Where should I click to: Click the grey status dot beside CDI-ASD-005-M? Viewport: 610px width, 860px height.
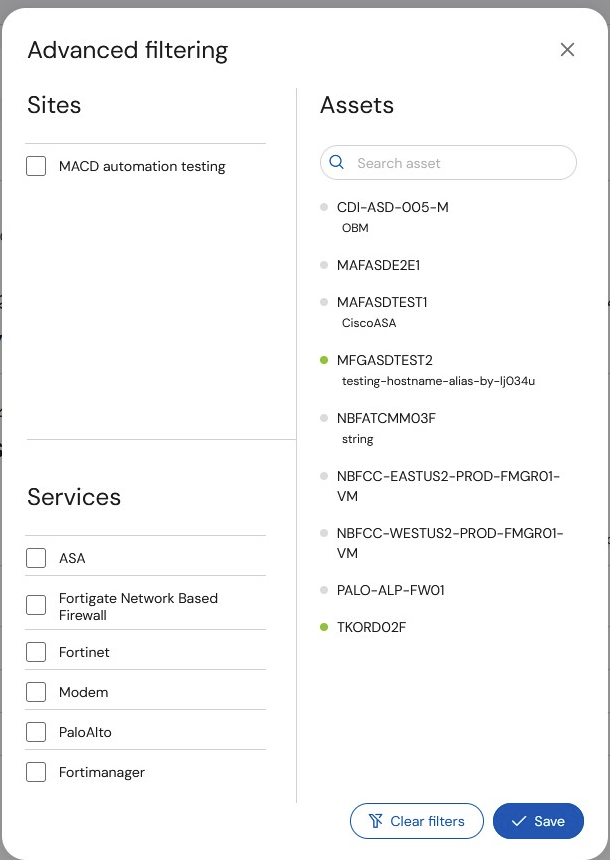tap(324, 207)
